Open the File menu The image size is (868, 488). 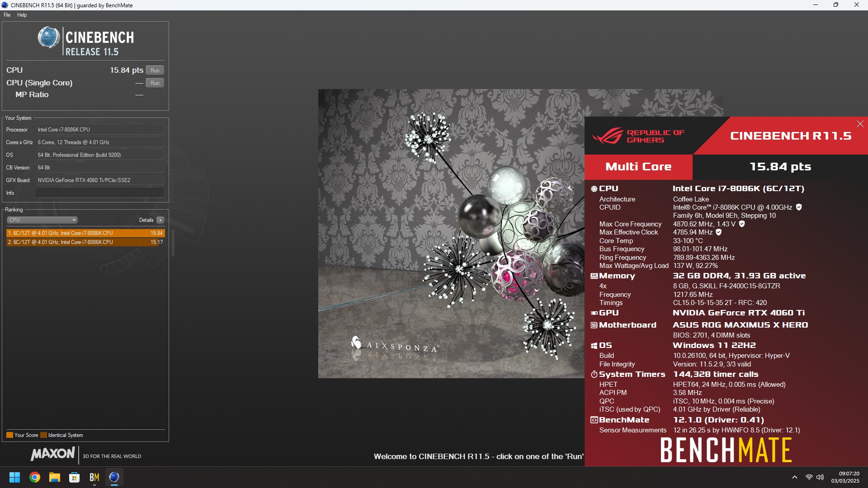click(x=7, y=15)
